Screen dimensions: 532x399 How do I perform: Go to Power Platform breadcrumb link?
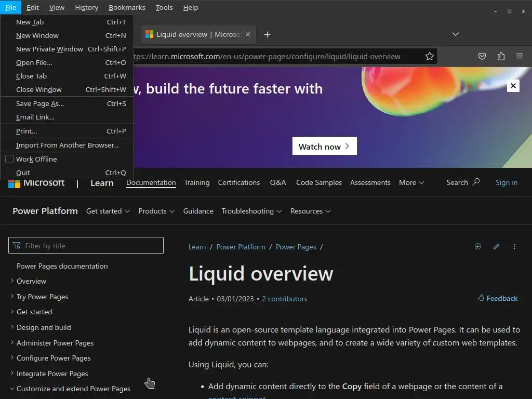click(241, 247)
